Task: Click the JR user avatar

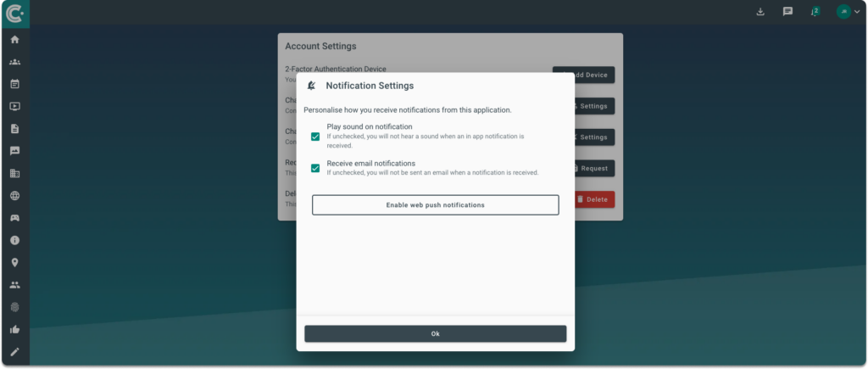Action: 843,12
